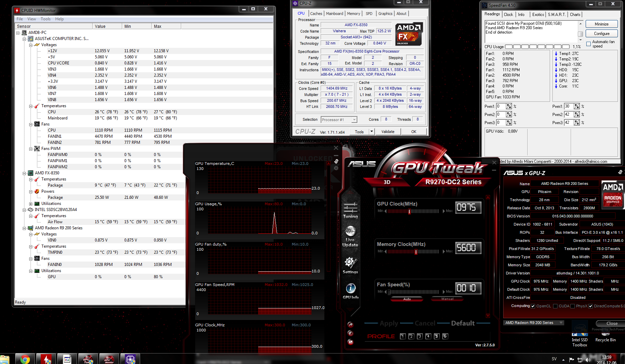Image resolution: width=625 pixels, height=364 pixels.
Task: Collapse the ASUSTeK COMPUTER INC. node
Action: point(24,39)
